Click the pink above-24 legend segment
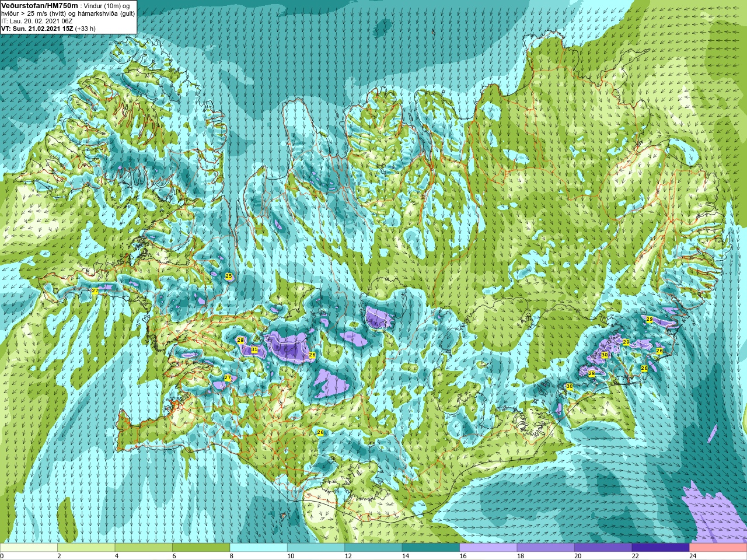This screenshot has width=747, height=560. (718, 548)
